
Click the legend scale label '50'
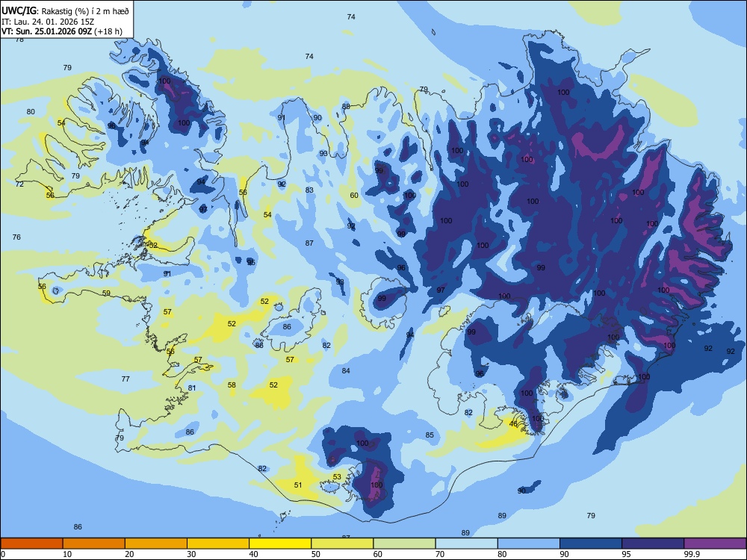coord(315,554)
